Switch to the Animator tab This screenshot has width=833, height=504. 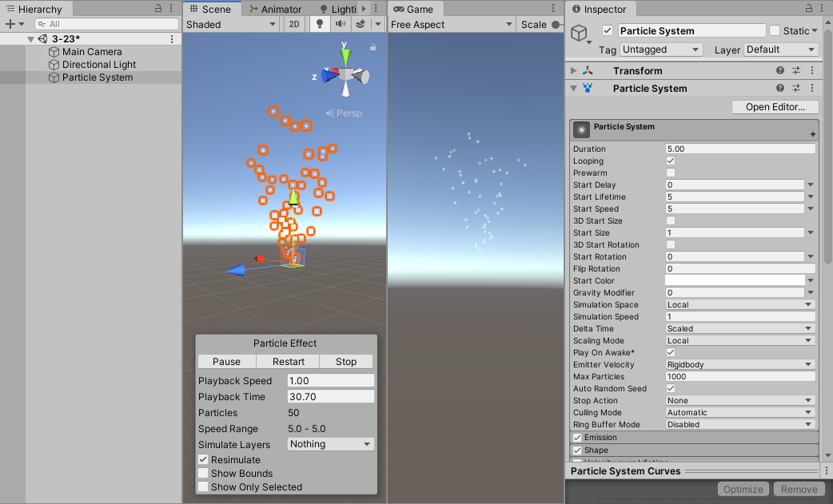[x=275, y=9]
